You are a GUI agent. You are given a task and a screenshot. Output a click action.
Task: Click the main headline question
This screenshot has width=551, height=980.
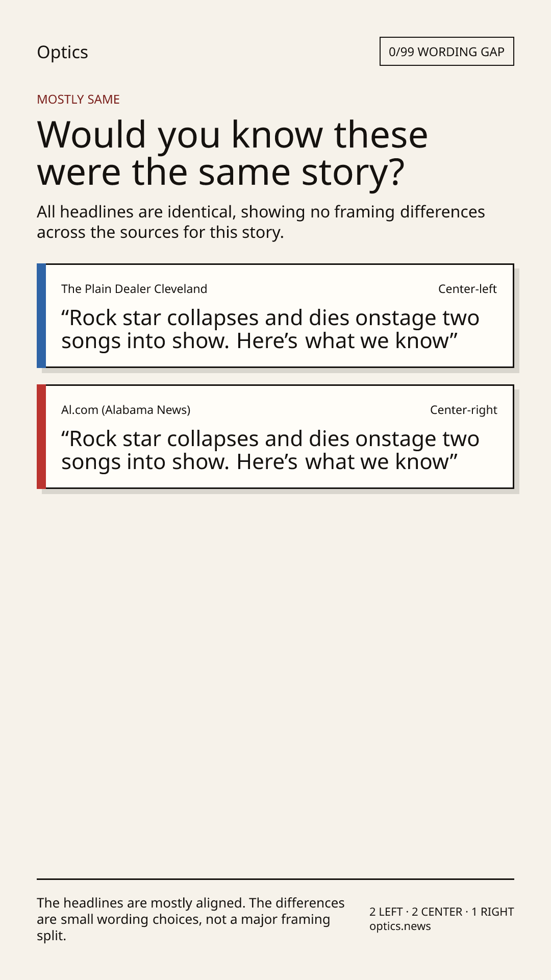tap(232, 153)
